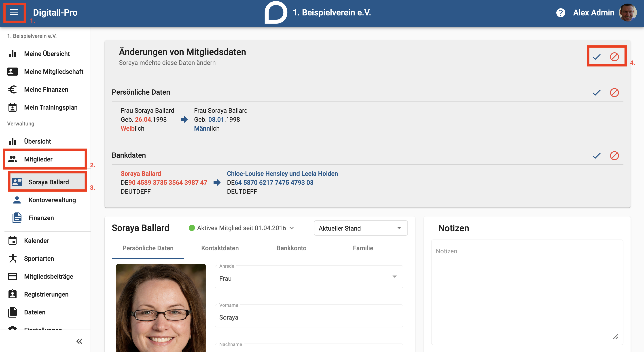Open Meine Übersicht chart icon

[x=13, y=53]
